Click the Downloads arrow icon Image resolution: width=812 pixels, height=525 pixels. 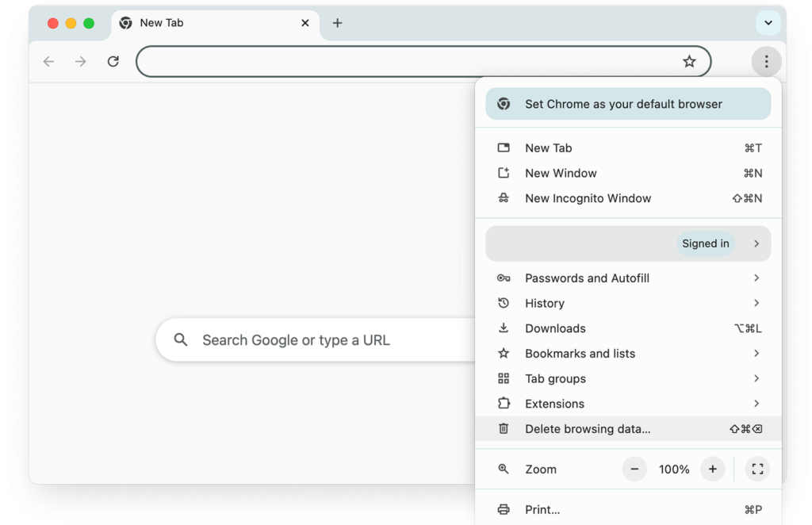(504, 328)
